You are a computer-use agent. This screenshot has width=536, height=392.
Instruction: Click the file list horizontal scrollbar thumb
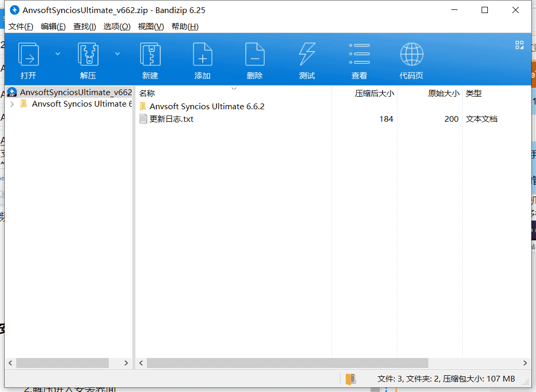(288, 363)
